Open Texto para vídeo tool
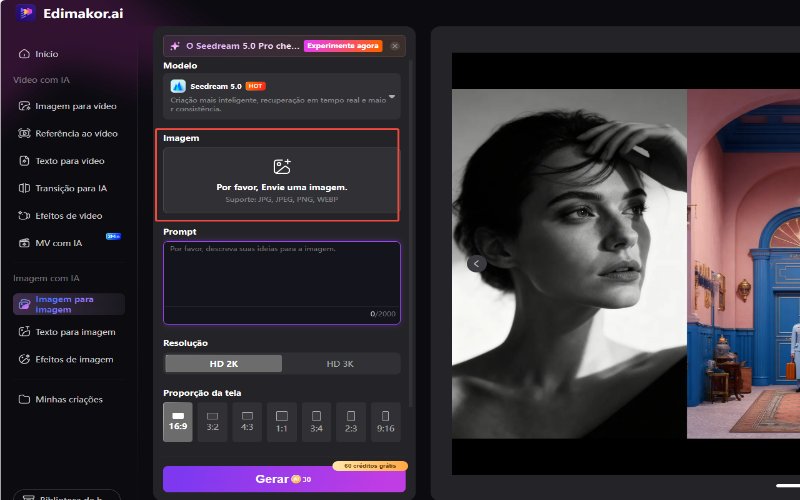The width and height of the screenshot is (800, 500). pos(61,161)
